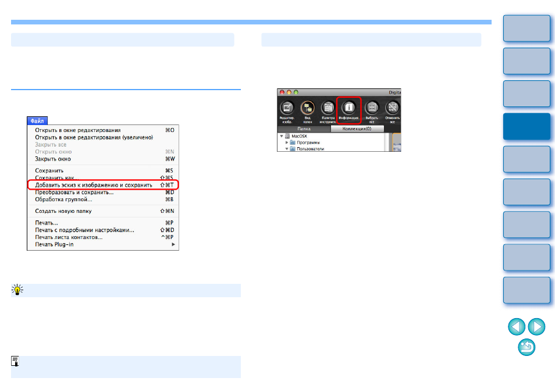Image resolution: width=555 pixels, height=392 pixels.
Task: Choose Преобразовать и сохранить...
Action: (x=103, y=193)
